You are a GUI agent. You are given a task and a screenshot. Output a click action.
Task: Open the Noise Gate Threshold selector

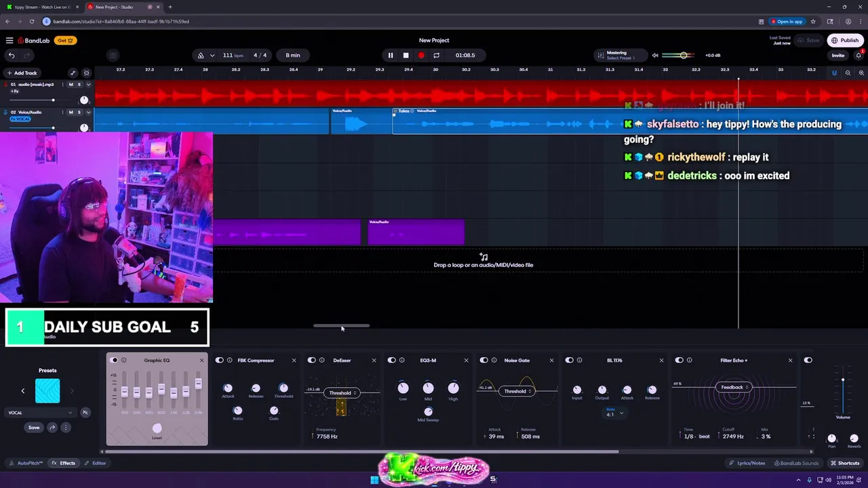[x=515, y=391]
